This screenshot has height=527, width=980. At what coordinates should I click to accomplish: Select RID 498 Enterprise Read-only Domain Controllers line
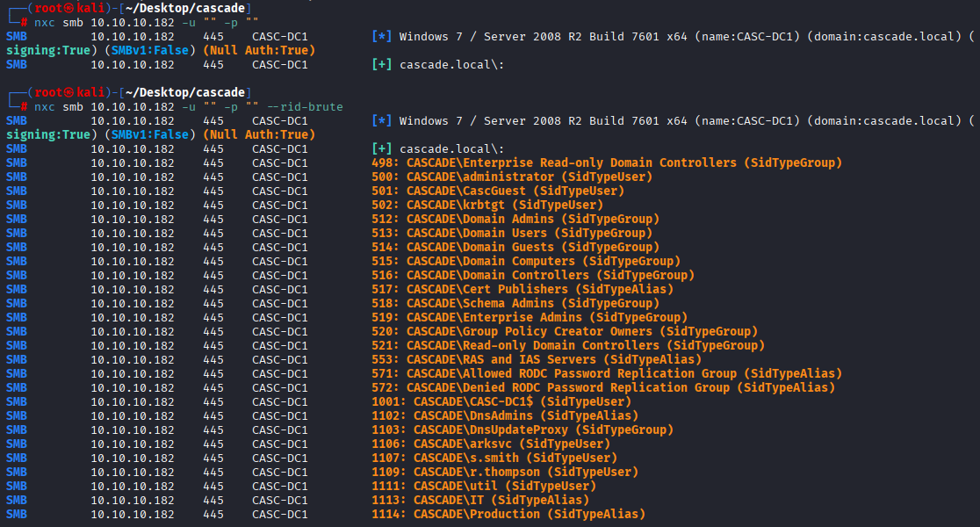pos(607,162)
